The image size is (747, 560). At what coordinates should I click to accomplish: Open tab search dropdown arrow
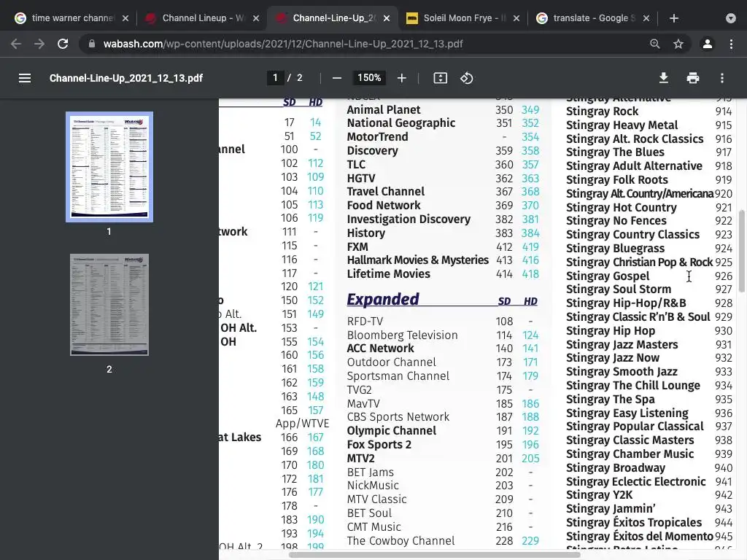tap(731, 18)
